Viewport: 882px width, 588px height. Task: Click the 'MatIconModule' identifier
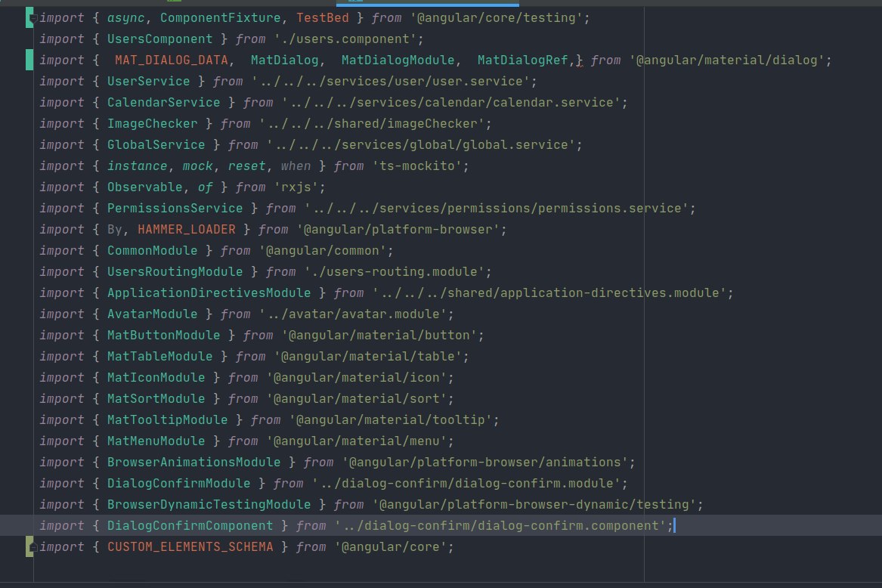click(156, 378)
